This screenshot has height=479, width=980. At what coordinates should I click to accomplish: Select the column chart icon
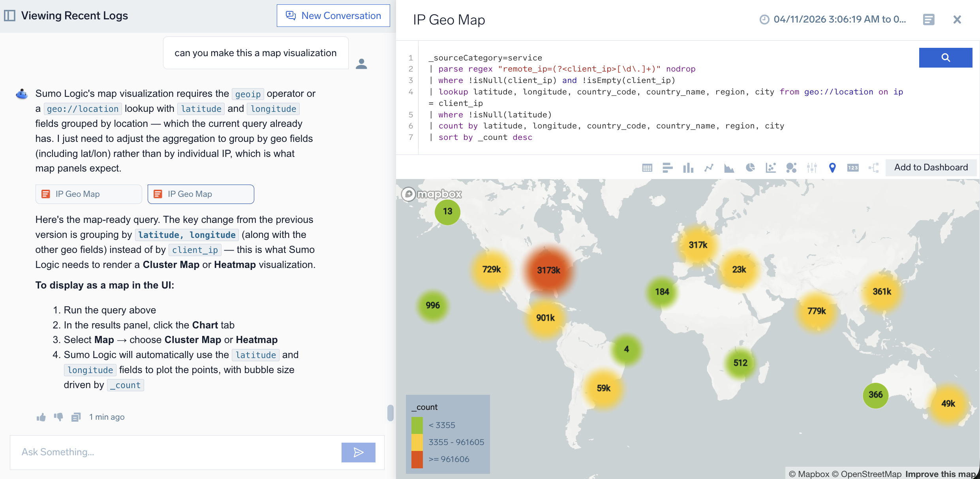click(688, 168)
